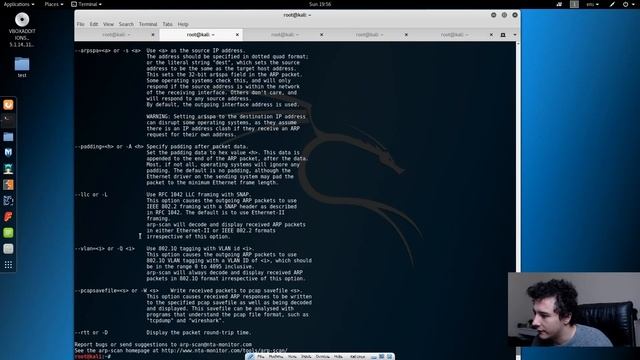The image size is (640, 360).
Task: Launch the Burp Suite dock icon
Action: 8,184
